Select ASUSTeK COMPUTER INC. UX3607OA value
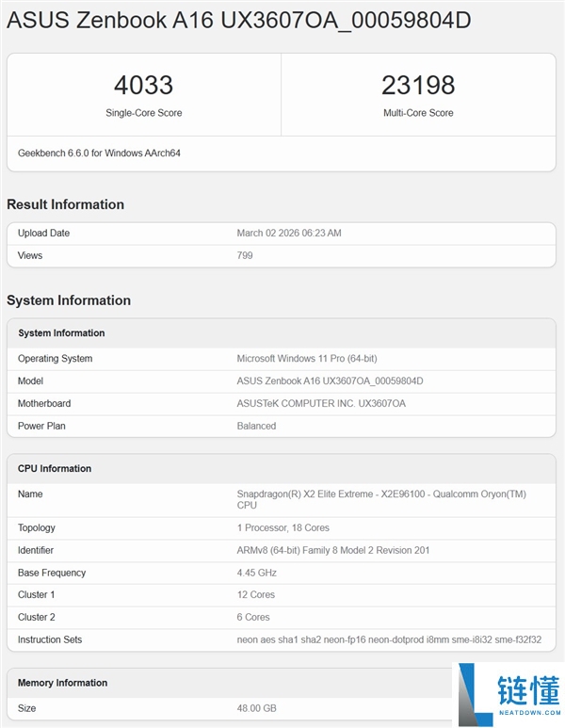 tap(321, 403)
